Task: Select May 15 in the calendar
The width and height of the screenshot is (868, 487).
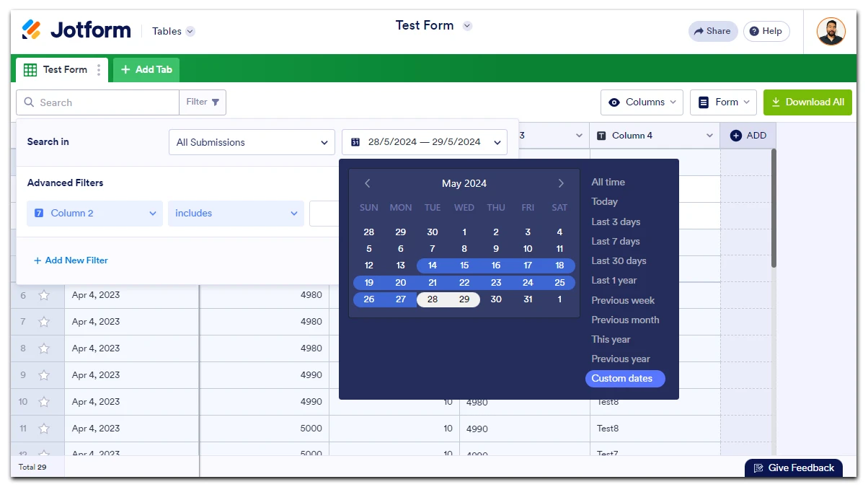Action: point(464,265)
